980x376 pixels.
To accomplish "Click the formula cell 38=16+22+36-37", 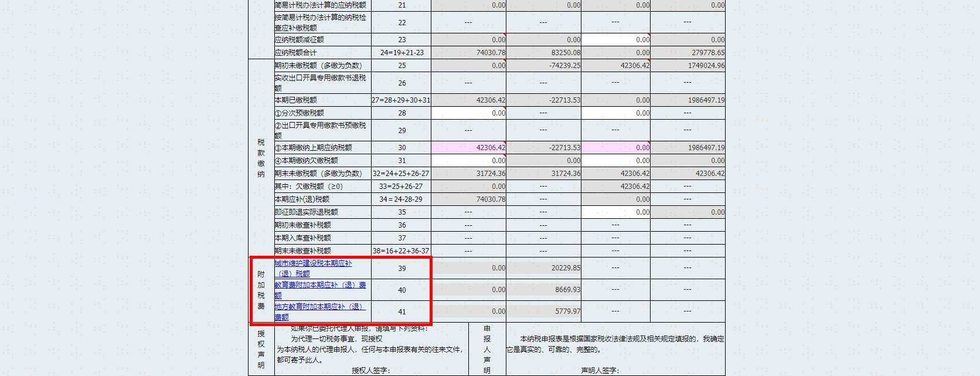I will [401, 250].
